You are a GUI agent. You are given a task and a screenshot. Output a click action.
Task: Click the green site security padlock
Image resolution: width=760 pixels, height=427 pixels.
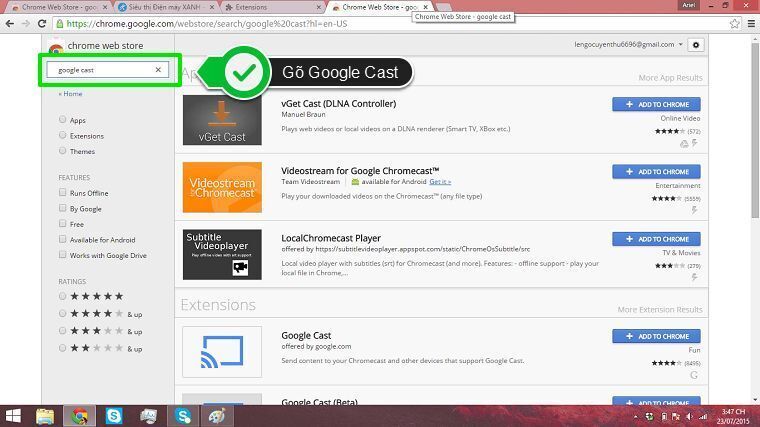tap(60, 23)
